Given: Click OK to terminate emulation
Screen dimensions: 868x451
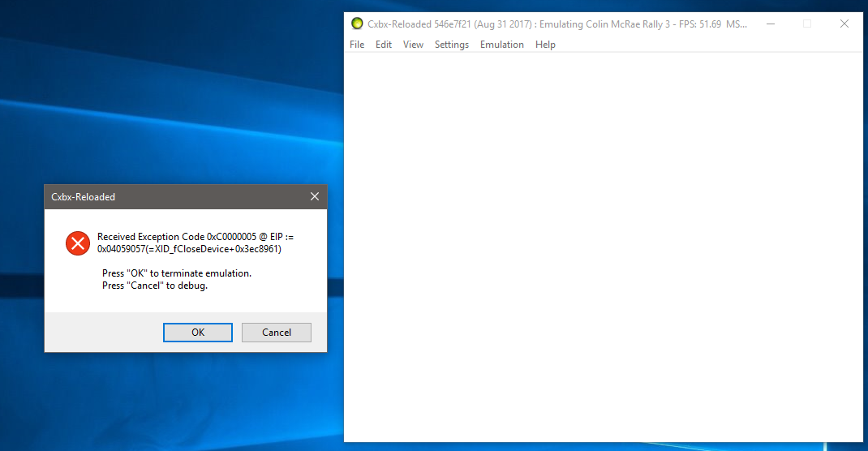Looking at the screenshot, I should pyautogui.click(x=198, y=332).
